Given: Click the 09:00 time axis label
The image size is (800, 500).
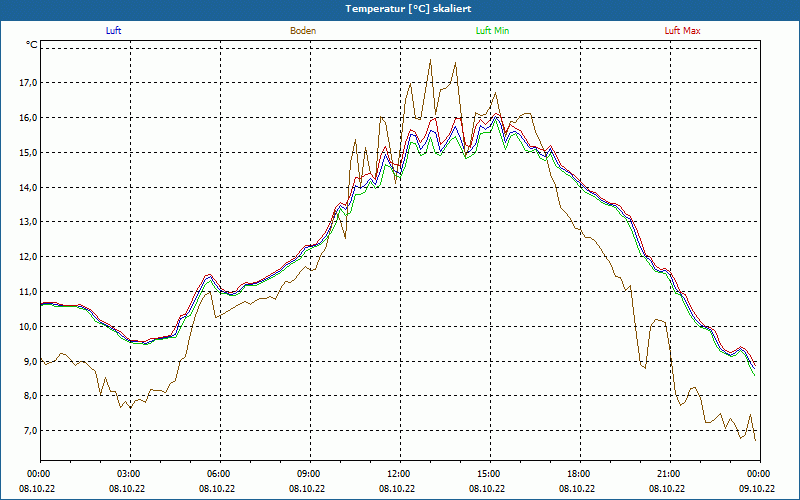Looking at the screenshot, I should (311, 474).
